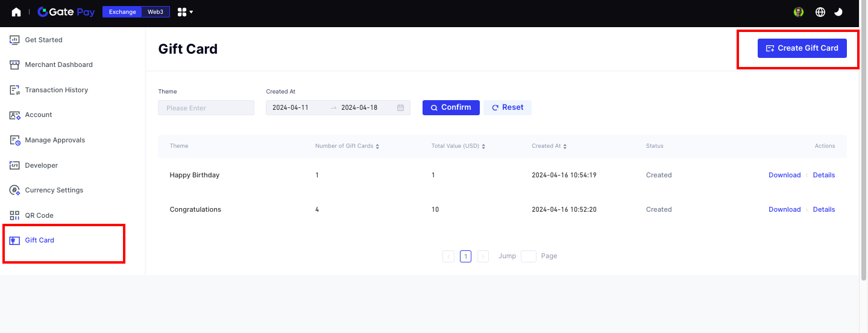Switch to the Exchange tab
The image size is (868, 333).
(x=122, y=12)
